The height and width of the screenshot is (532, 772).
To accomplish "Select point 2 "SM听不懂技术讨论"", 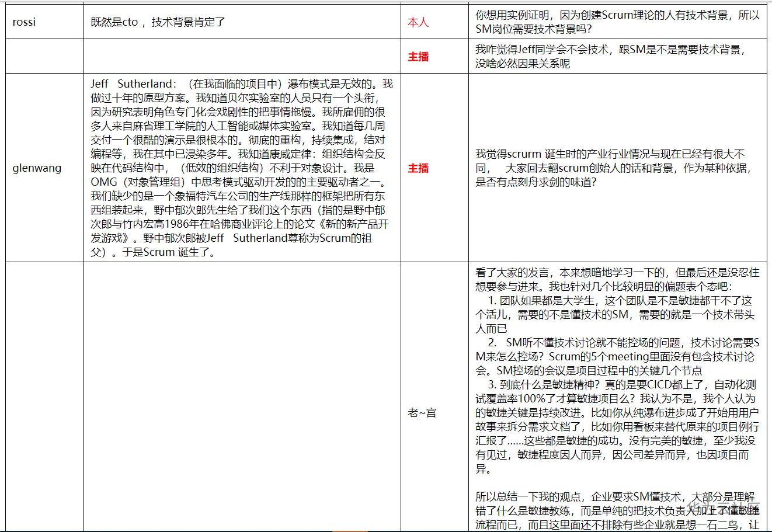I will point(617,357).
